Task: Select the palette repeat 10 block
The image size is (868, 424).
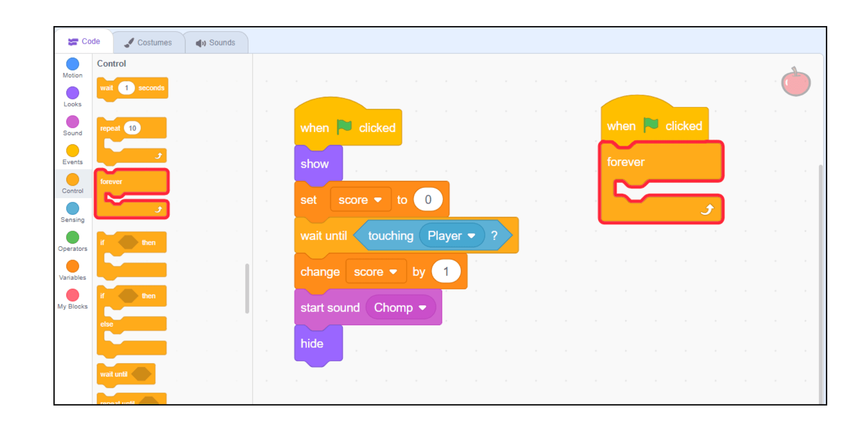Action: coord(132,141)
